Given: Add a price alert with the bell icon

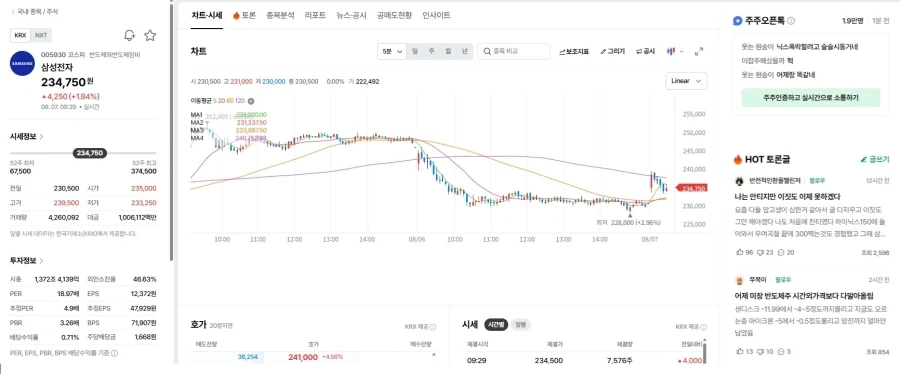Looking at the screenshot, I should tap(130, 36).
